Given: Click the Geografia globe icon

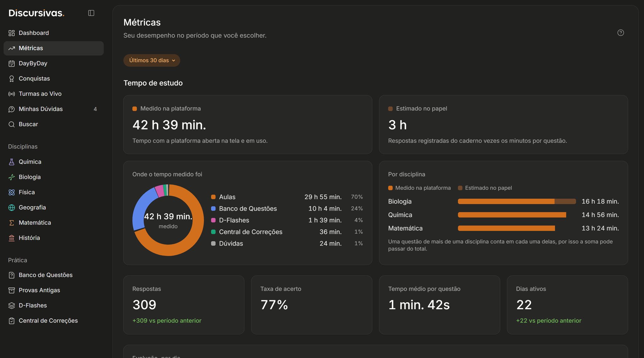Looking at the screenshot, I should [12, 208].
